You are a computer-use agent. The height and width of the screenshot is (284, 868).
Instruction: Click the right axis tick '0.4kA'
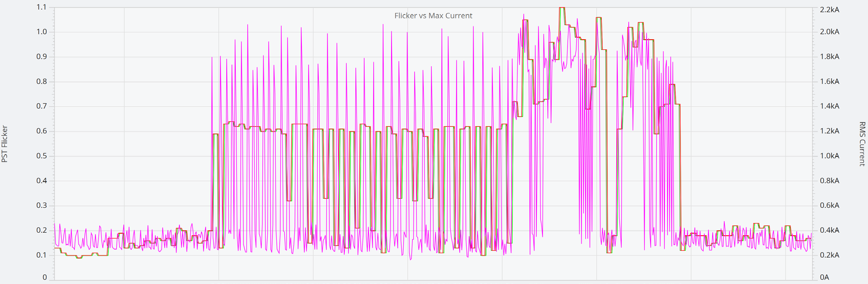click(x=829, y=230)
